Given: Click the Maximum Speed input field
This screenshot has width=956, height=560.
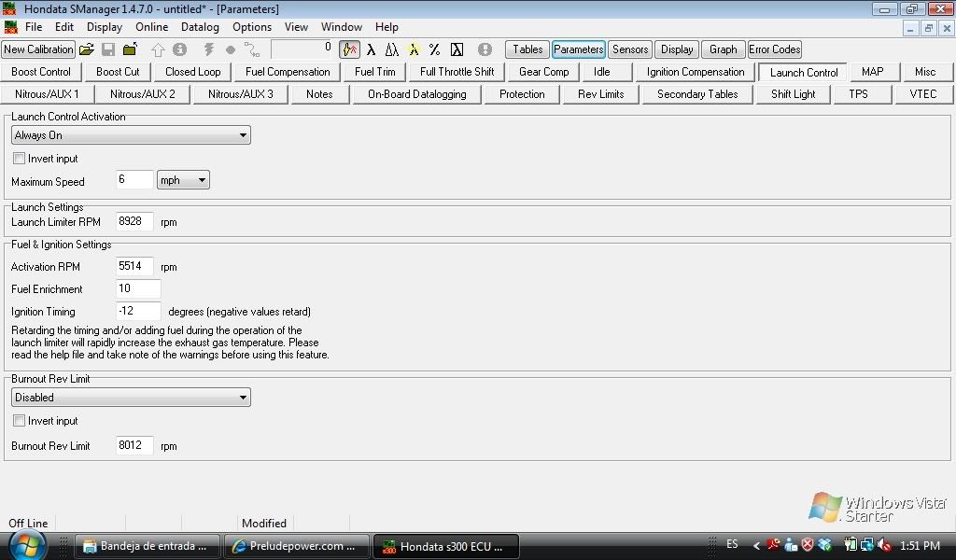Looking at the screenshot, I should click(134, 180).
